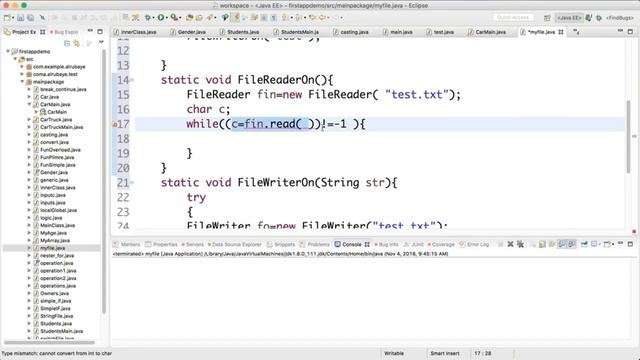Open the Display Selected Console dropdown

[x=599, y=244]
